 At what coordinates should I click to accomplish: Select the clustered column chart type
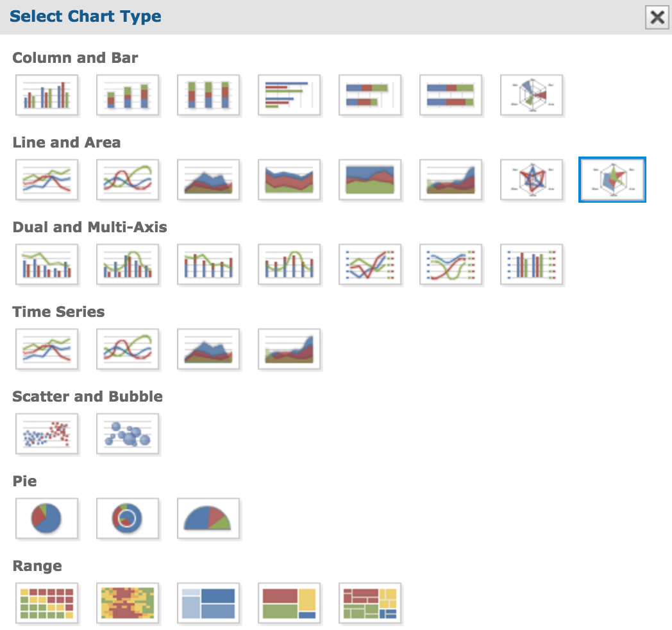point(47,95)
